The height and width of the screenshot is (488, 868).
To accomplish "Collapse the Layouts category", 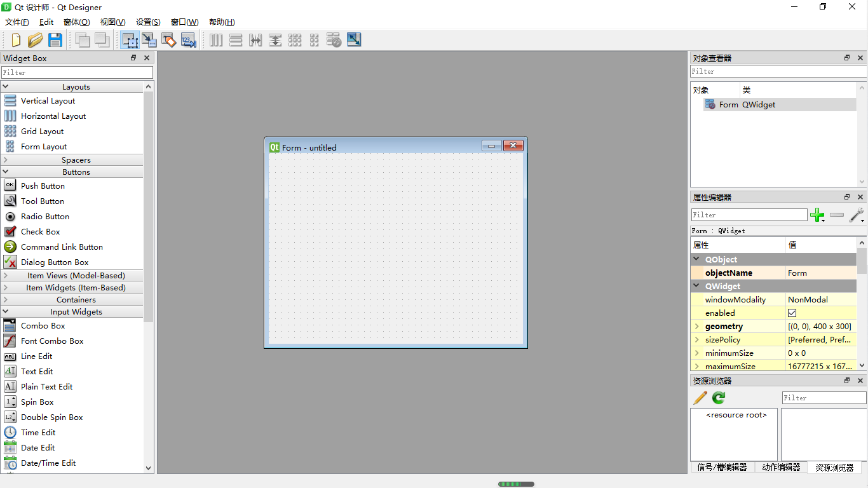I will pos(6,86).
